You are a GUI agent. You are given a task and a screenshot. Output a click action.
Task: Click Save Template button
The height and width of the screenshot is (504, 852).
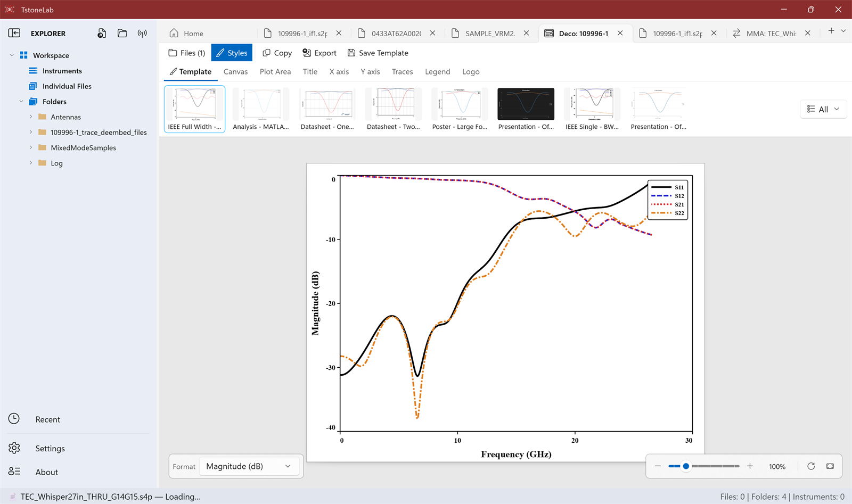378,53
